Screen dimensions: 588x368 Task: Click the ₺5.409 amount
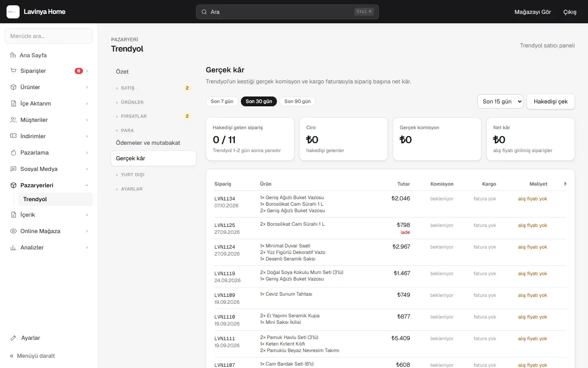[401, 338]
